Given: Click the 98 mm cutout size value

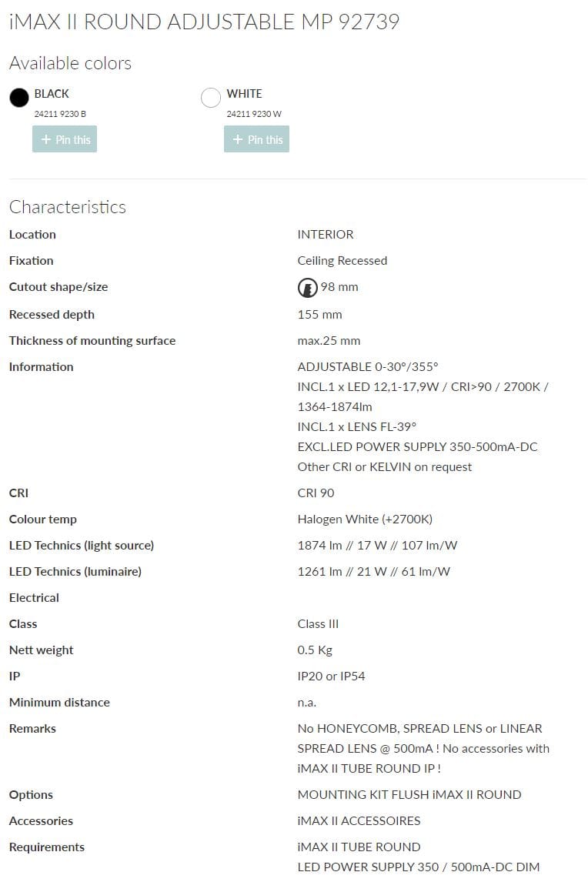Looking at the screenshot, I should tap(339, 287).
